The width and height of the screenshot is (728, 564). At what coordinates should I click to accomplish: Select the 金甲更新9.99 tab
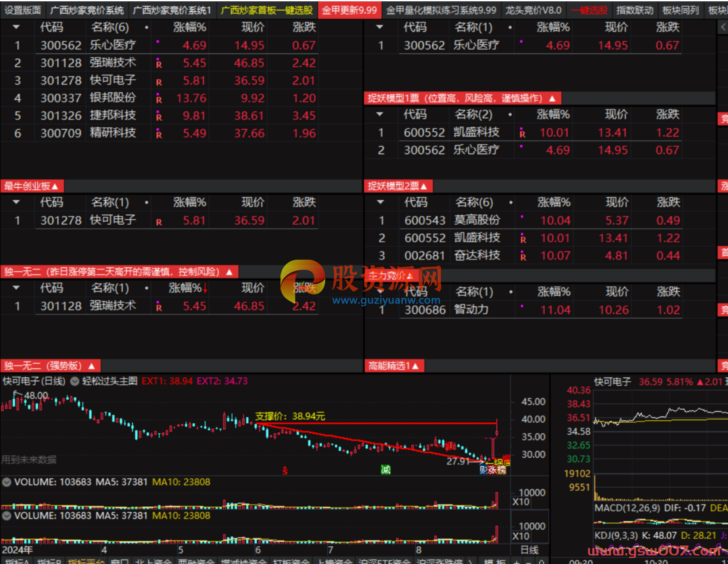[349, 9]
